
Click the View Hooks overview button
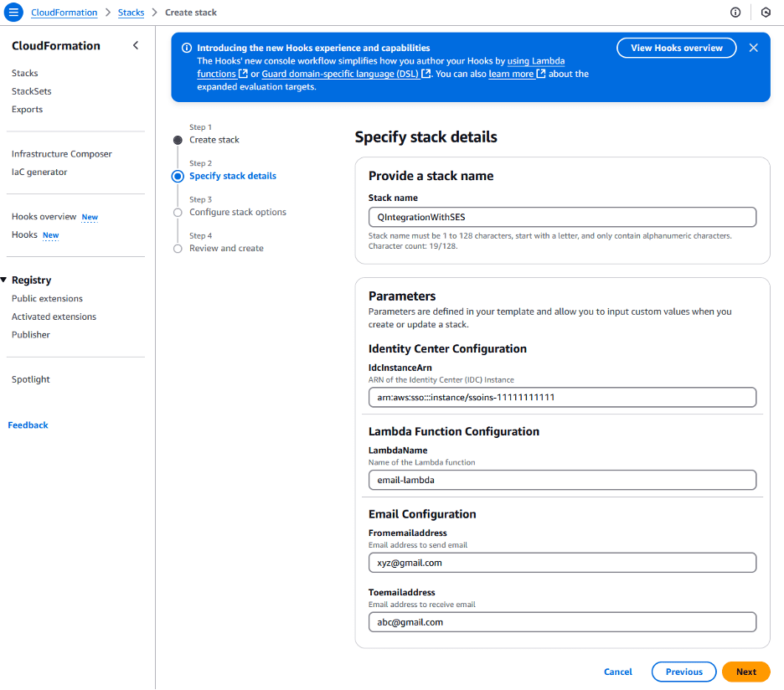[676, 48]
